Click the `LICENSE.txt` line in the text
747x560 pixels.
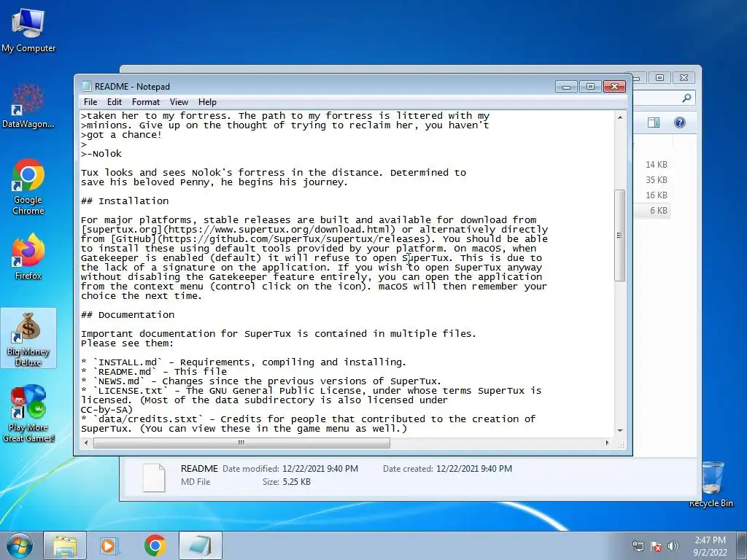(x=311, y=391)
